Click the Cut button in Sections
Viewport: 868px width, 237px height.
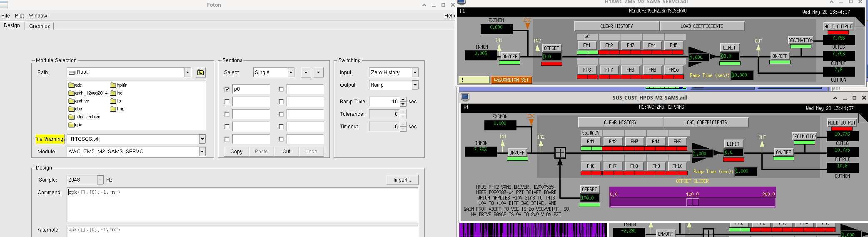[287, 152]
